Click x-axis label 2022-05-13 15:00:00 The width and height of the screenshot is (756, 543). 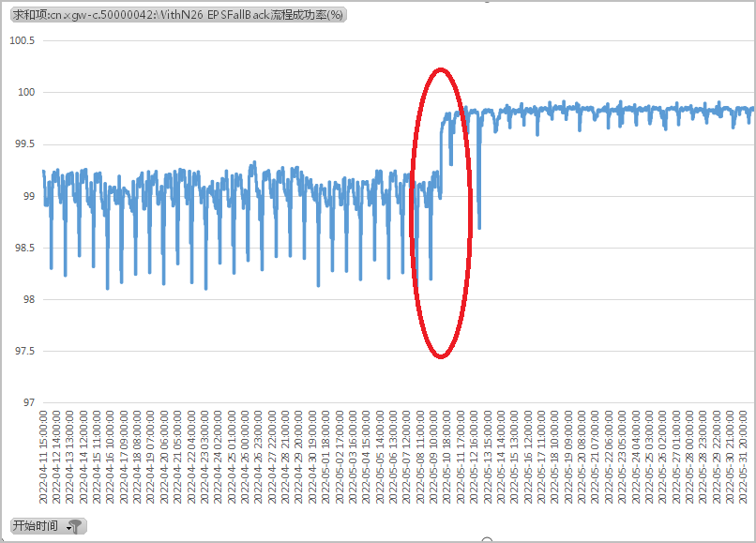tap(488, 457)
